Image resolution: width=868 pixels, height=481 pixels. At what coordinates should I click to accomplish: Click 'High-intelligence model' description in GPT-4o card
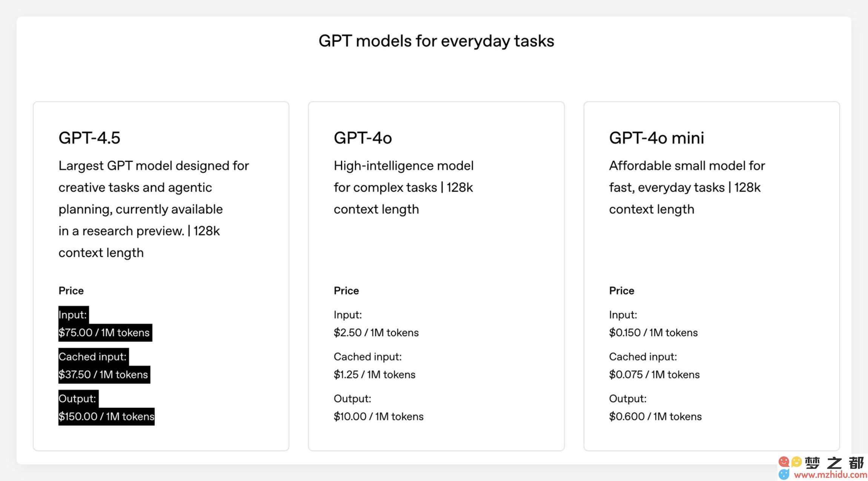point(403,166)
